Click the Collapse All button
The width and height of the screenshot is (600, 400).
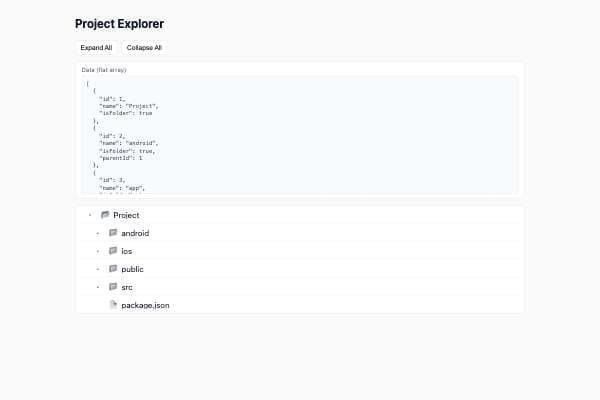144,48
